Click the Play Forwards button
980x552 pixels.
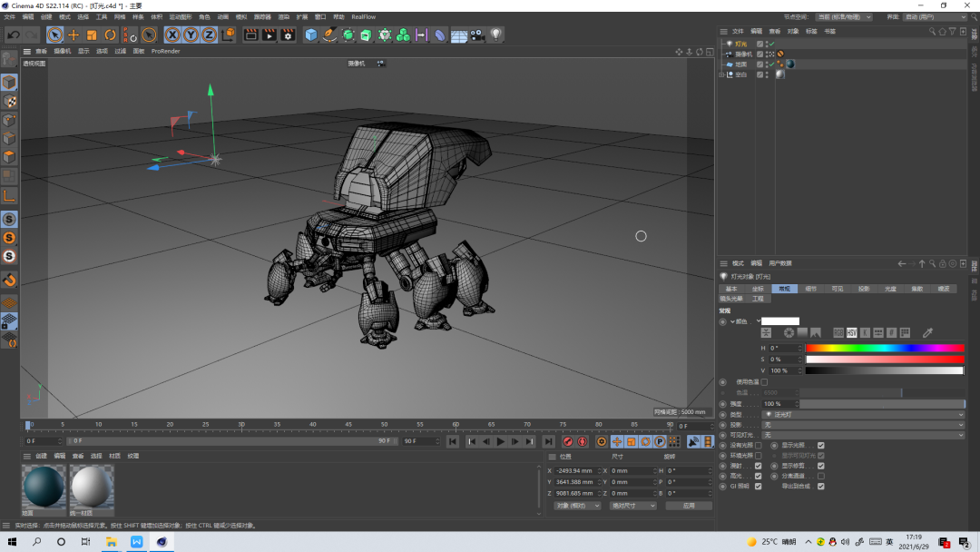(501, 441)
